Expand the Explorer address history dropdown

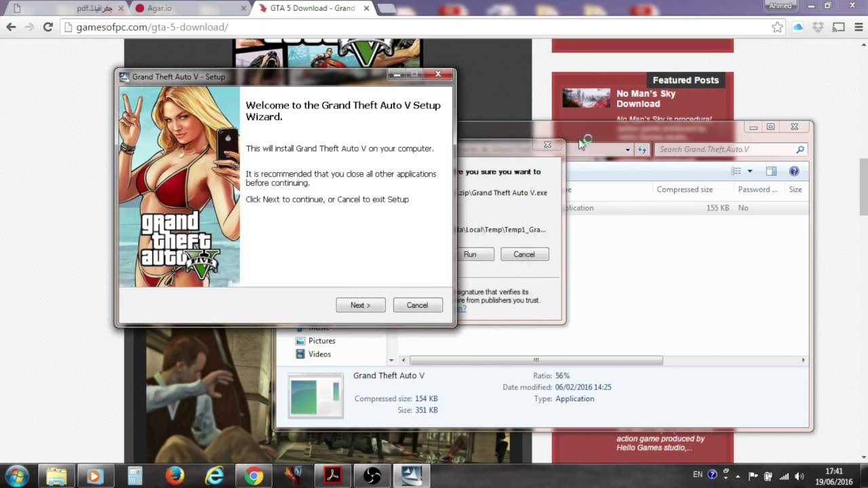pos(628,149)
